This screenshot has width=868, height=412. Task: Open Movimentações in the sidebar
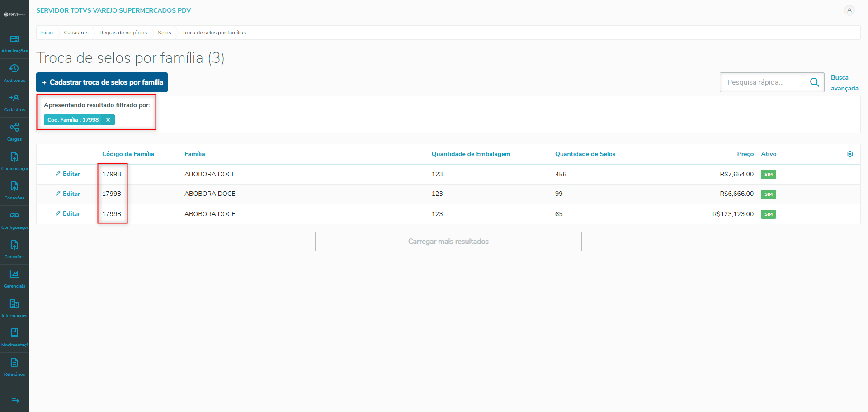point(14,338)
